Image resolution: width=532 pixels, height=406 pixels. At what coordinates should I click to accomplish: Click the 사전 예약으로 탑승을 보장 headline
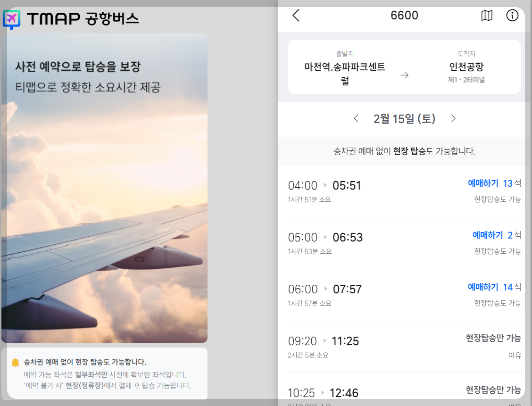(x=78, y=66)
